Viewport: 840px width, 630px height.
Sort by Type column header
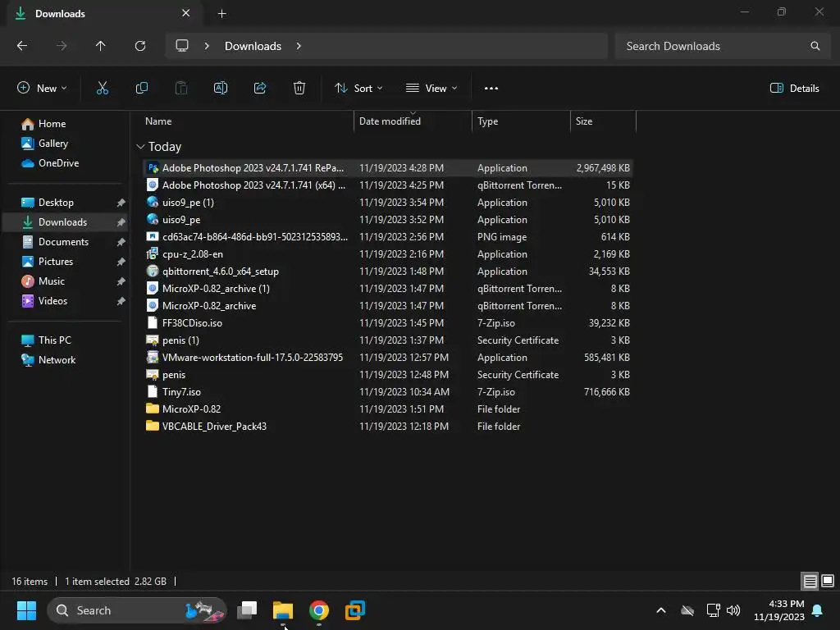point(487,121)
